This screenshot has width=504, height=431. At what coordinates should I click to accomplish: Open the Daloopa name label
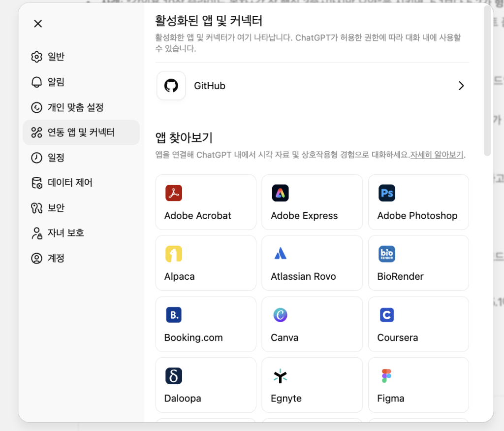(183, 398)
